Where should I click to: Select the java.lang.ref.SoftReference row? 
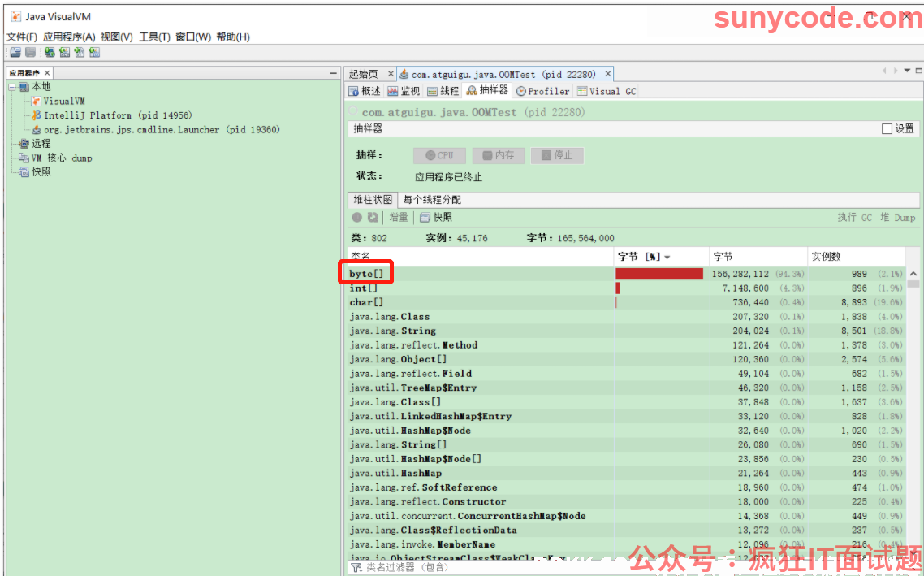[x=626, y=487]
